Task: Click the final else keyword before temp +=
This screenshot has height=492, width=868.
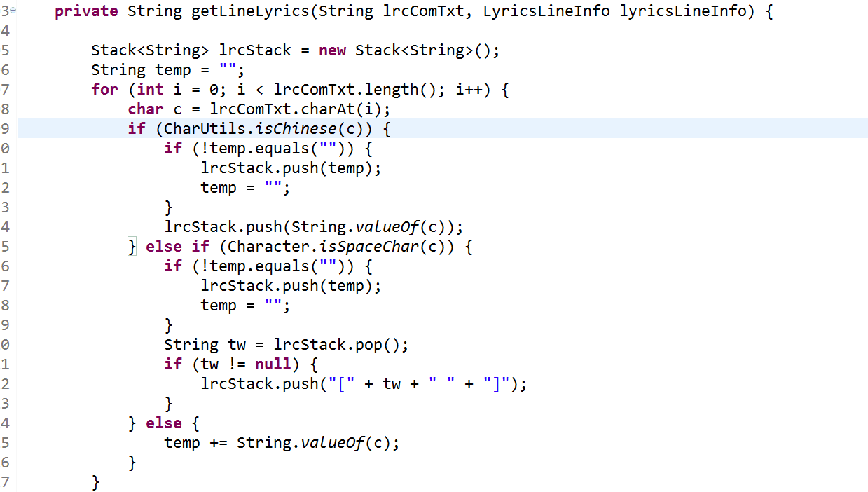Action: [164, 424]
